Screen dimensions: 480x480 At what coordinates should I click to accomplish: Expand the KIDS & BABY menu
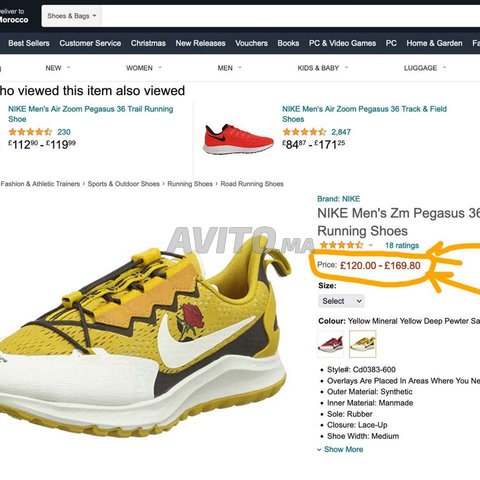[322, 68]
